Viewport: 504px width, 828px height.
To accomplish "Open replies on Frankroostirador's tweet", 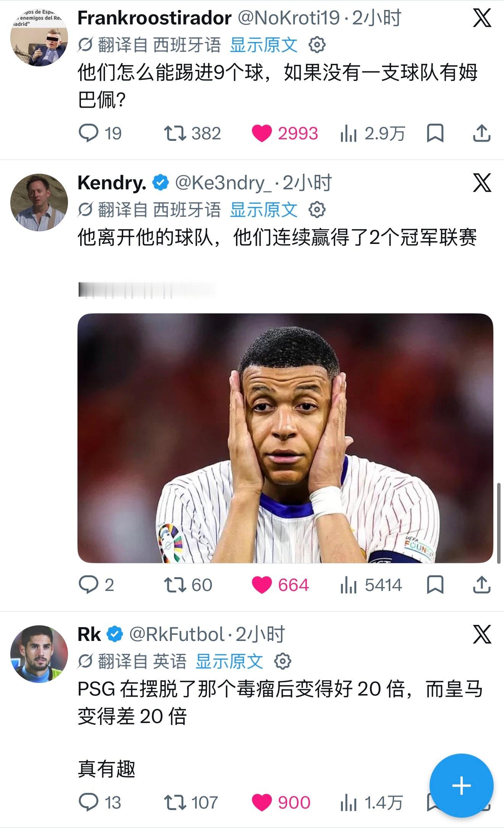I will [100, 134].
